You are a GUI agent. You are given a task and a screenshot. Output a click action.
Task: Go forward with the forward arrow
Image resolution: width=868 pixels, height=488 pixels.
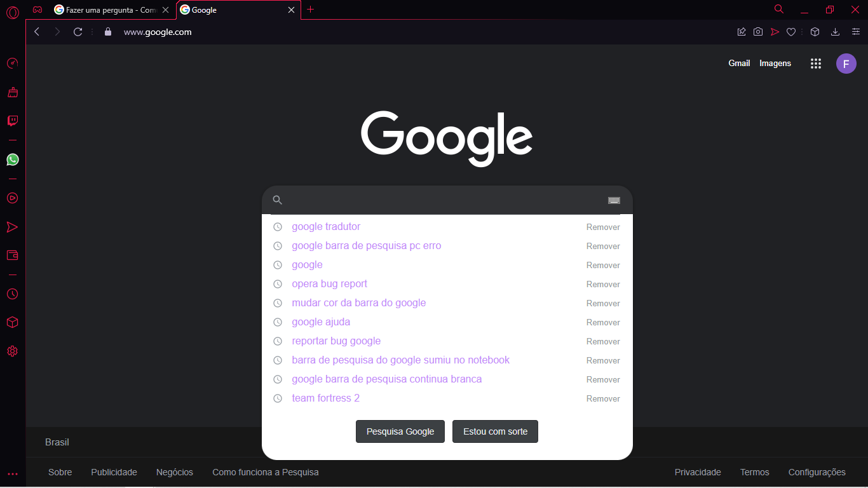(57, 32)
